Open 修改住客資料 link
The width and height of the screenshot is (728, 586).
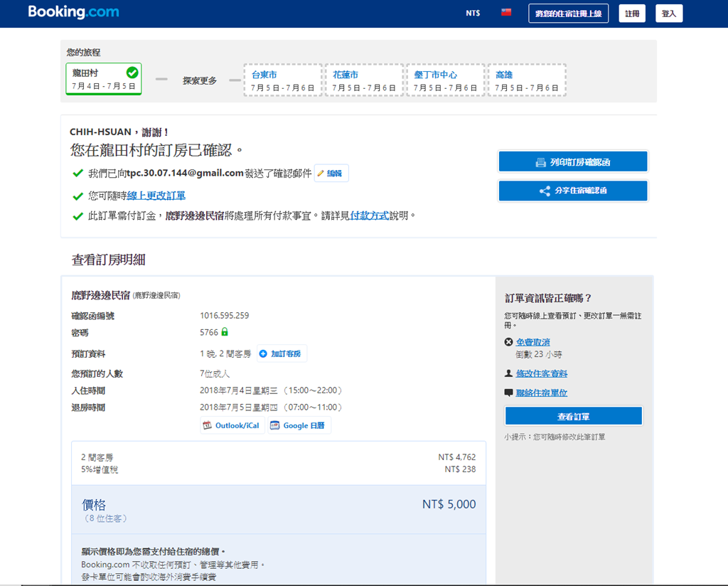[x=541, y=373]
